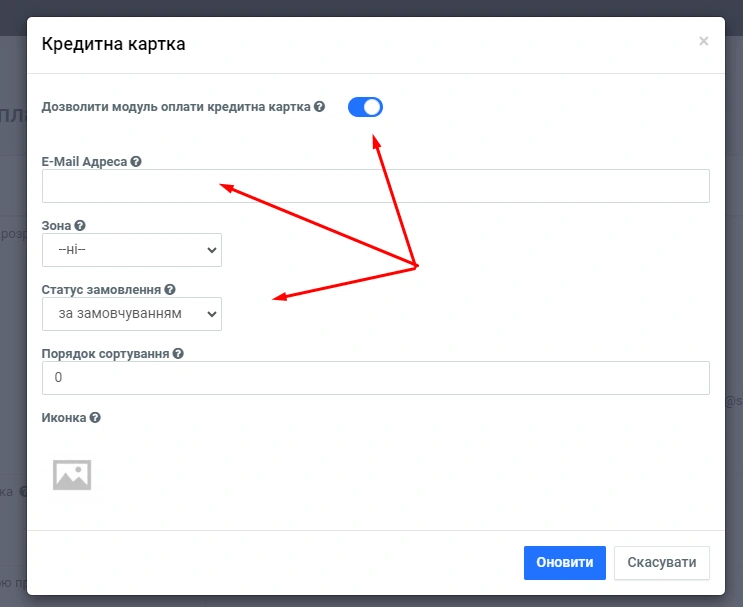
Task: Open the Зона dropdown
Action: [132, 250]
